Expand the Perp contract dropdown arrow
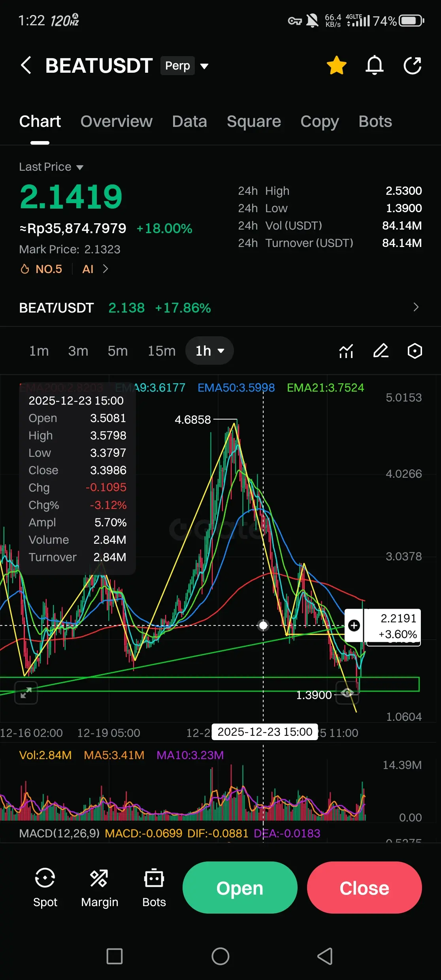The image size is (441, 980). tap(204, 66)
